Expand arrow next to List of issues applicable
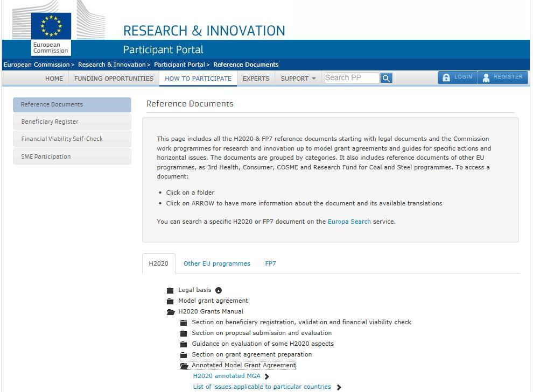This screenshot has height=392, width=533. point(339,387)
